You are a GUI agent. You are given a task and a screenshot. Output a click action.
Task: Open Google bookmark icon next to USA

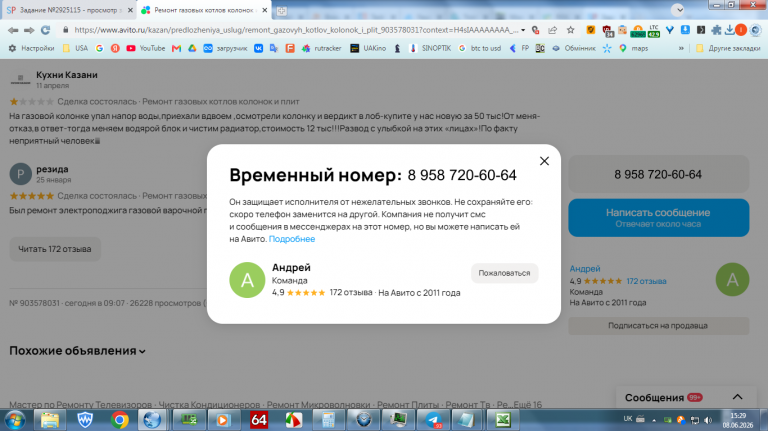coord(99,48)
